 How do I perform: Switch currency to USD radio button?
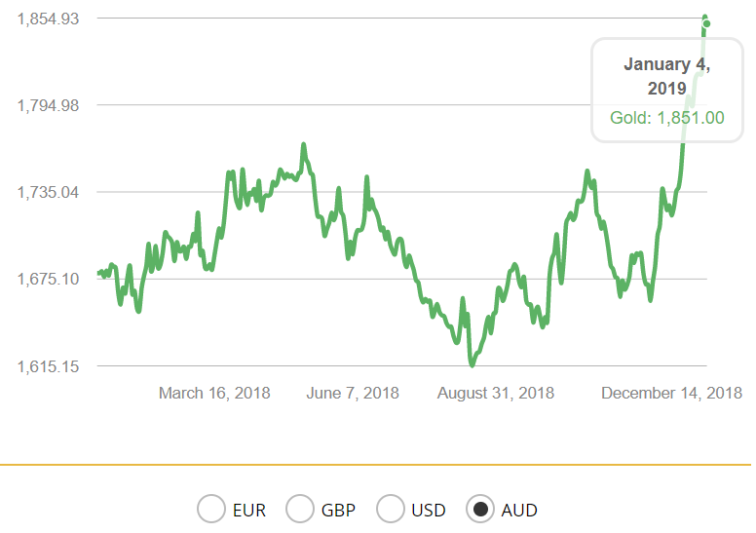pos(390,510)
